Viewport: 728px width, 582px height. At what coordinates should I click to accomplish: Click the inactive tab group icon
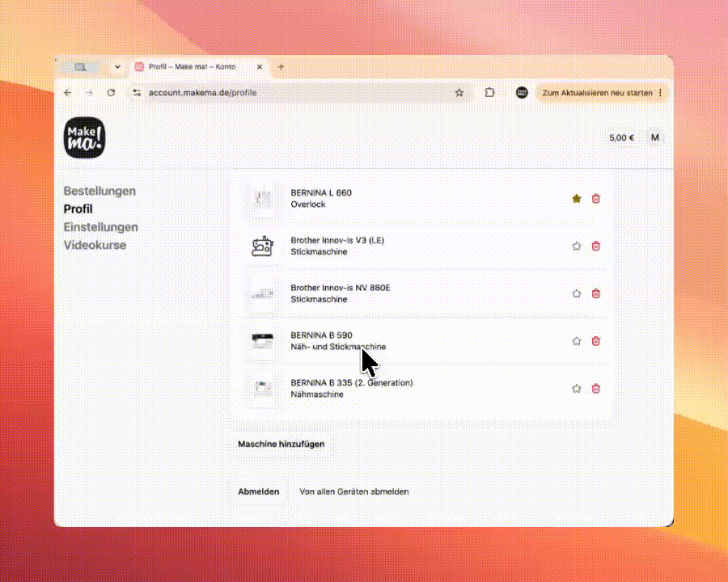tap(80, 67)
